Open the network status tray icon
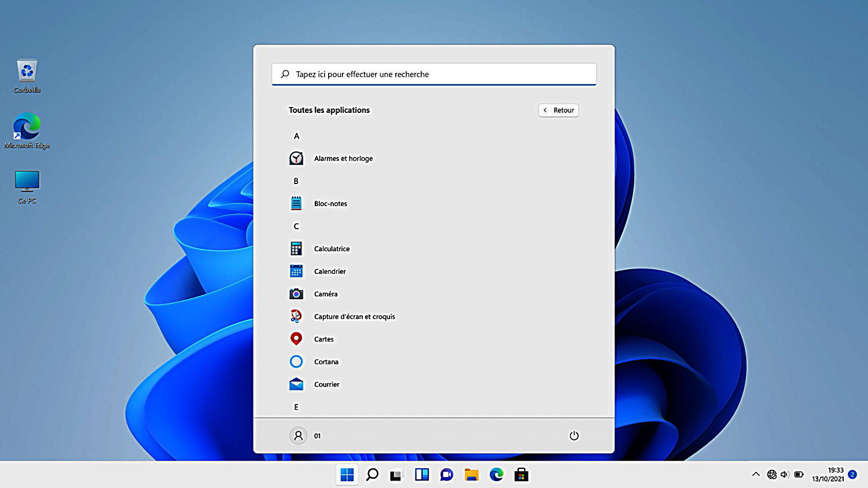This screenshot has height=488, width=868. [772, 474]
